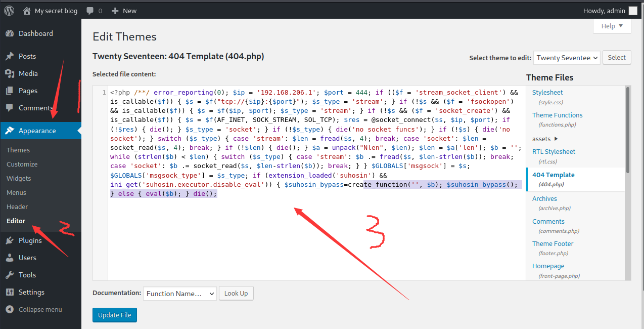Open the Users menu item
The height and width of the screenshot is (329, 644).
tap(40, 258)
